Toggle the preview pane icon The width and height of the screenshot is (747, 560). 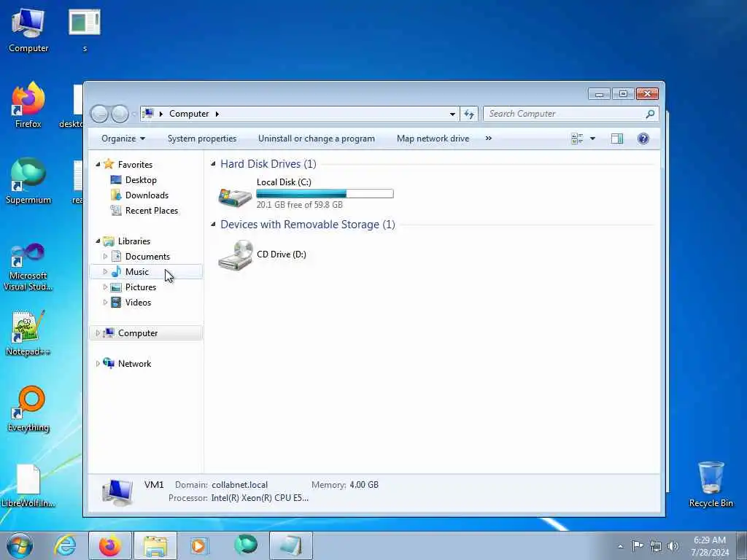617,139
